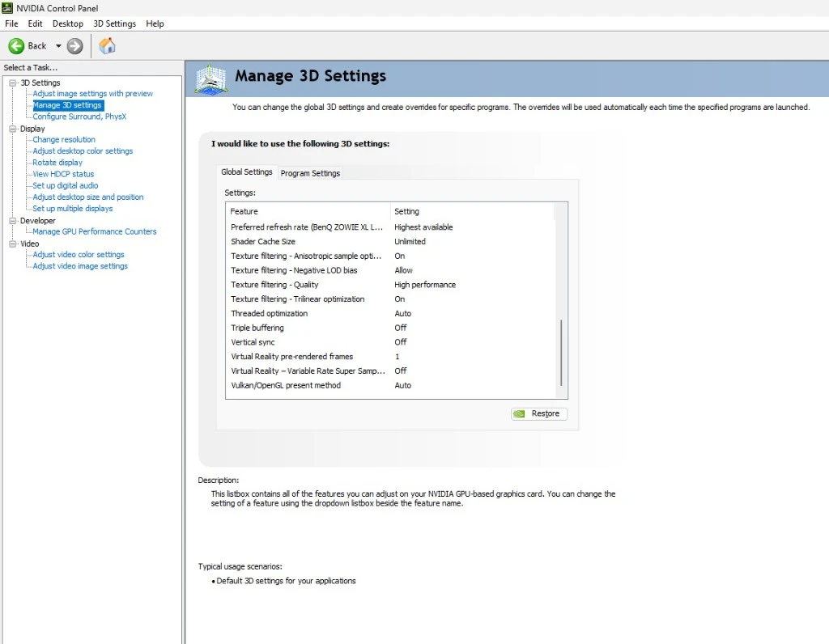Open Change resolution task
Image resolution: width=829 pixels, height=644 pixels.
[x=64, y=139]
